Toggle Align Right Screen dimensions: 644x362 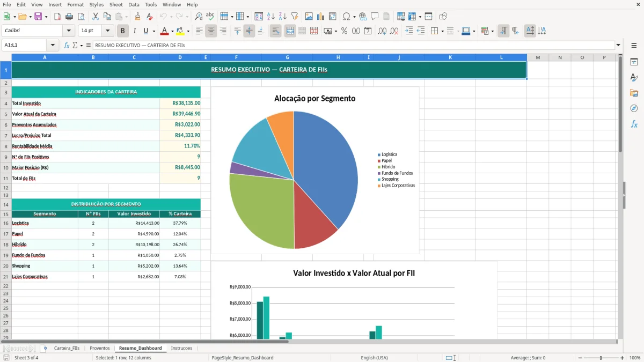pyautogui.click(x=223, y=31)
